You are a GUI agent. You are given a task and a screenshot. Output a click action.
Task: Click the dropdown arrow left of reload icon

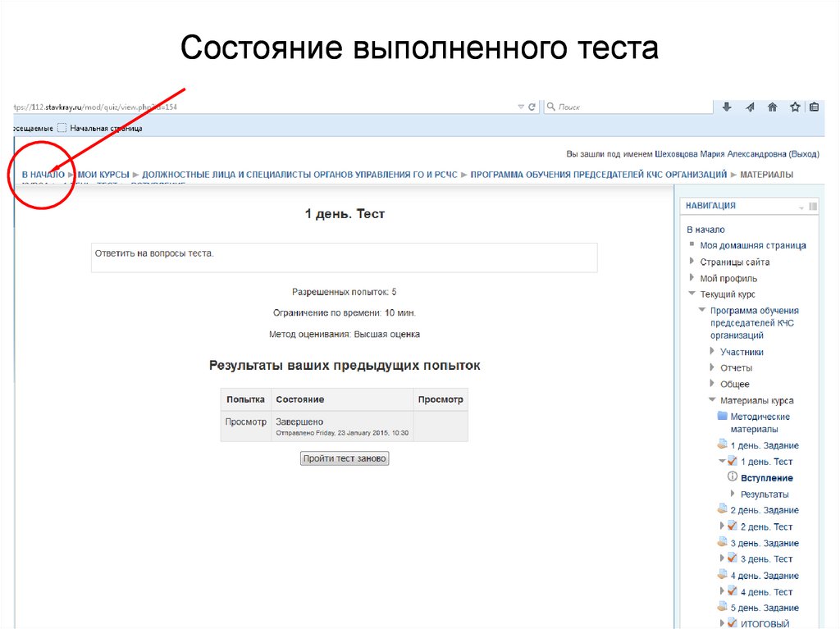[521, 106]
